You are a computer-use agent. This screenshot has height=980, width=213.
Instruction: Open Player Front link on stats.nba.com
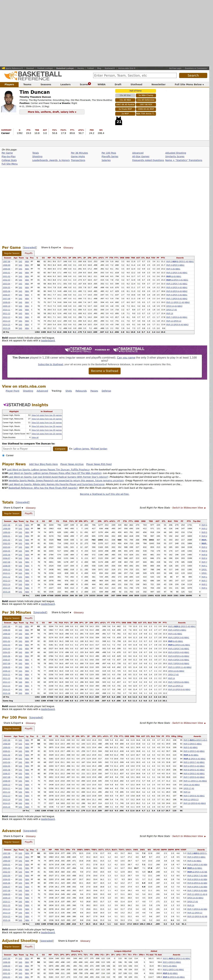[x=13, y=391]
